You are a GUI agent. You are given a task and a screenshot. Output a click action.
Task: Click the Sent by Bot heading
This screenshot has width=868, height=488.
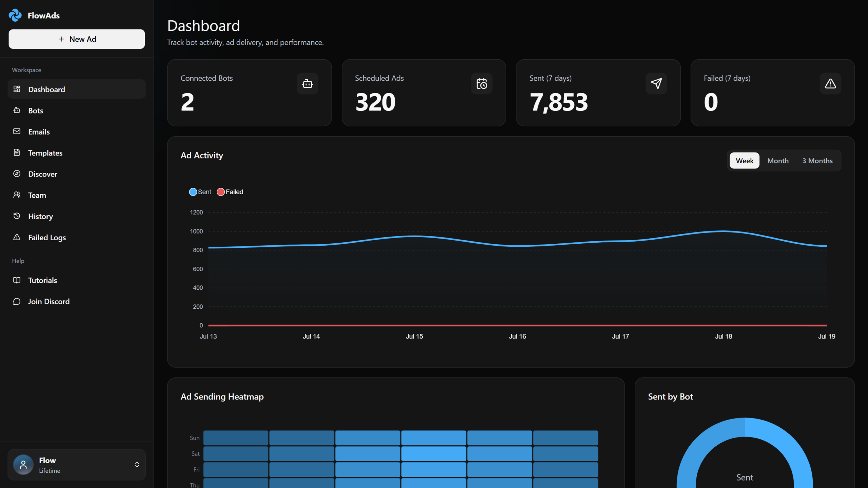coord(670,396)
